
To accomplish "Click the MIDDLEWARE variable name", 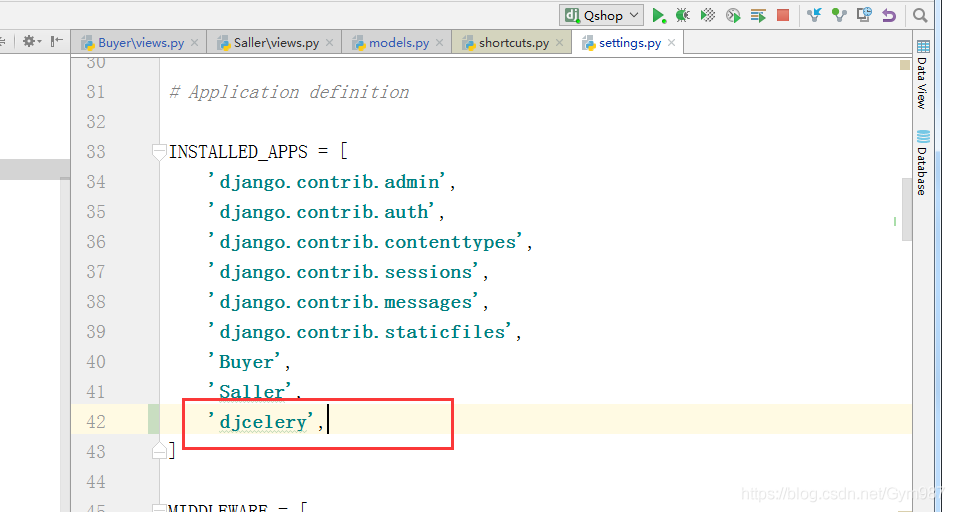I will pos(217,508).
